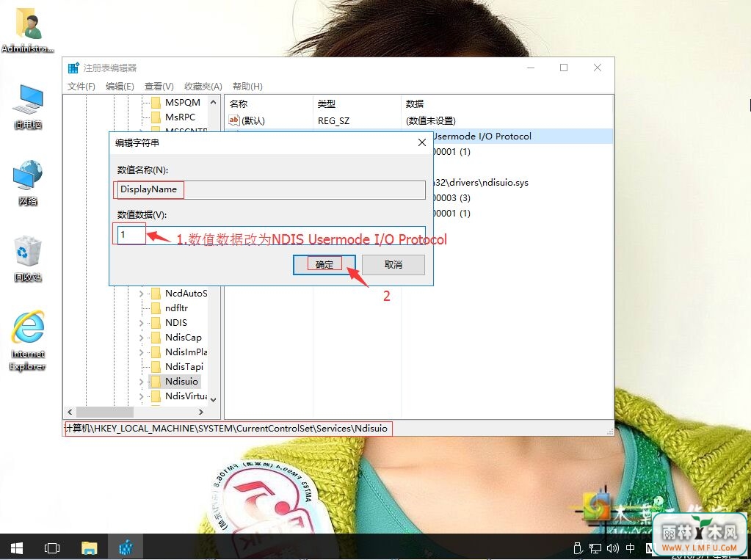Image resolution: width=751 pixels, height=560 pixels.
Task: Click the REG_SZ type cell
Action: point(333,120)
